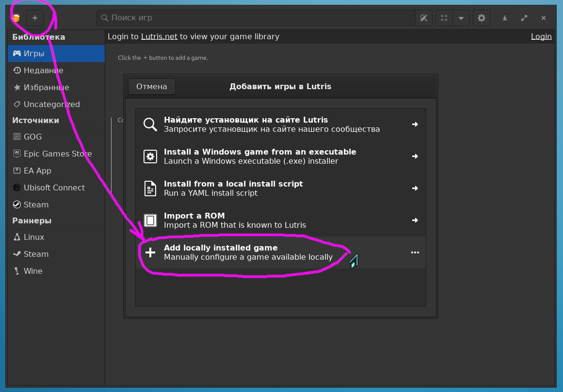This screenshot has height=392, width=563.
Task: Click the Lutris logo icon
Action: pyautogui.click(x=16, y=18)
